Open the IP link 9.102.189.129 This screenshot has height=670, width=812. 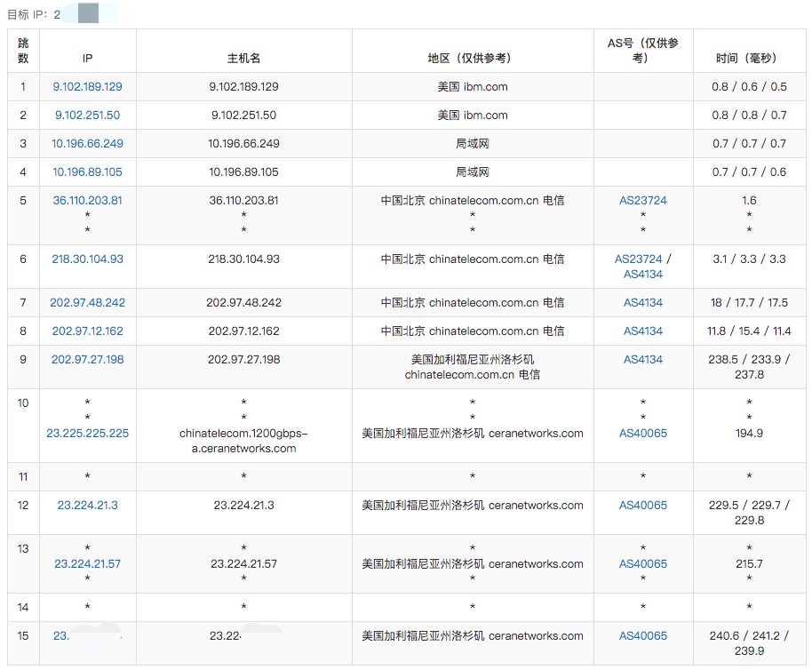click(x=87, y=87)
